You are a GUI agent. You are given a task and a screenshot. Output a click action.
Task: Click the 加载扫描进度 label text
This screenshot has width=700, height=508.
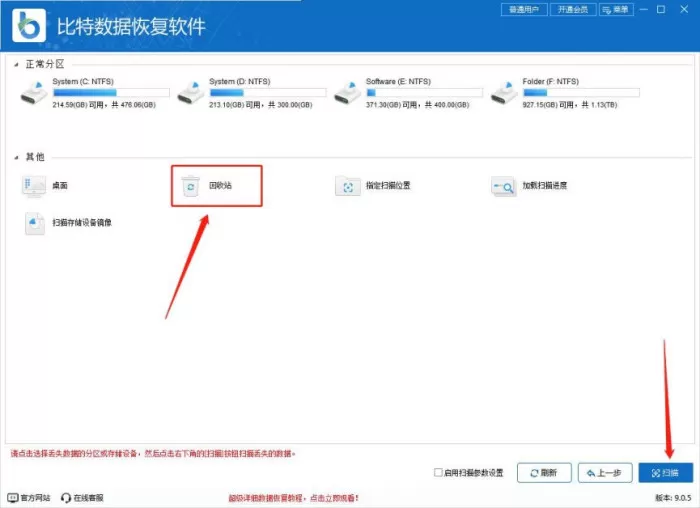point(545,185)
